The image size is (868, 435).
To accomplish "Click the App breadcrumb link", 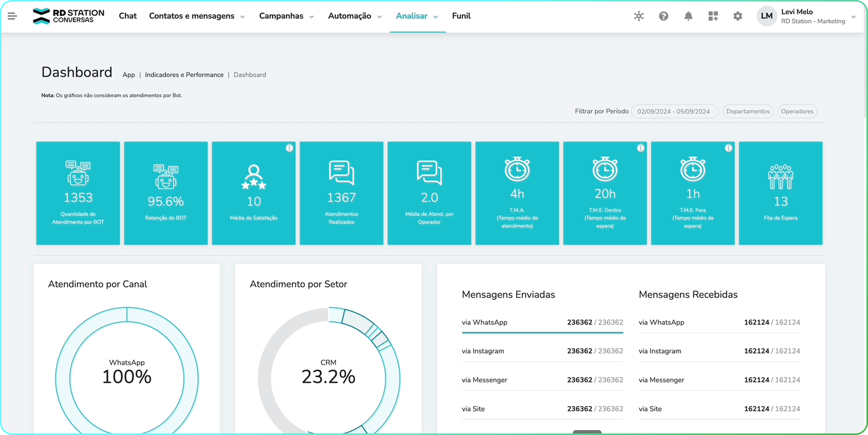I will pyautogui.click(x=128, y=75).
